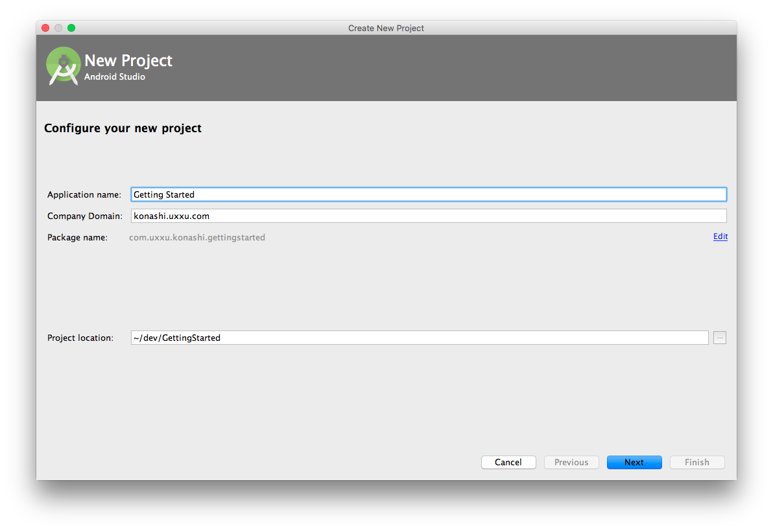The image size is (773, 532).
Task: Click into the Company Domain field
Action: click(x=428, y=216)
